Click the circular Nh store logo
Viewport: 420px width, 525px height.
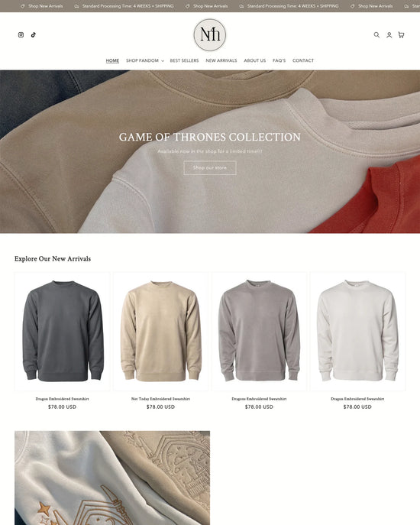coord(210,35)
